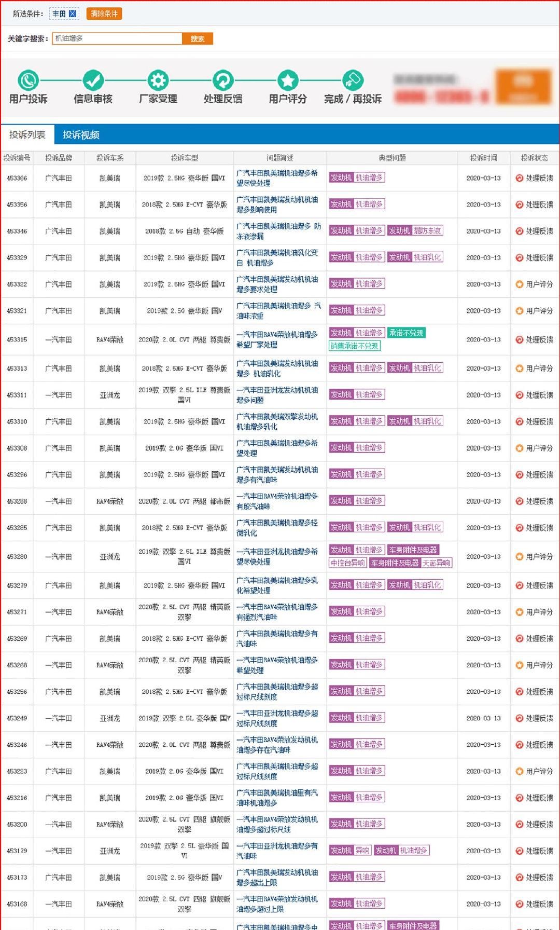The width and height of the screenshot is (560, 930).
Task: Click the 厂家受理 gear step icon
Action: click(x=158, y=80)
